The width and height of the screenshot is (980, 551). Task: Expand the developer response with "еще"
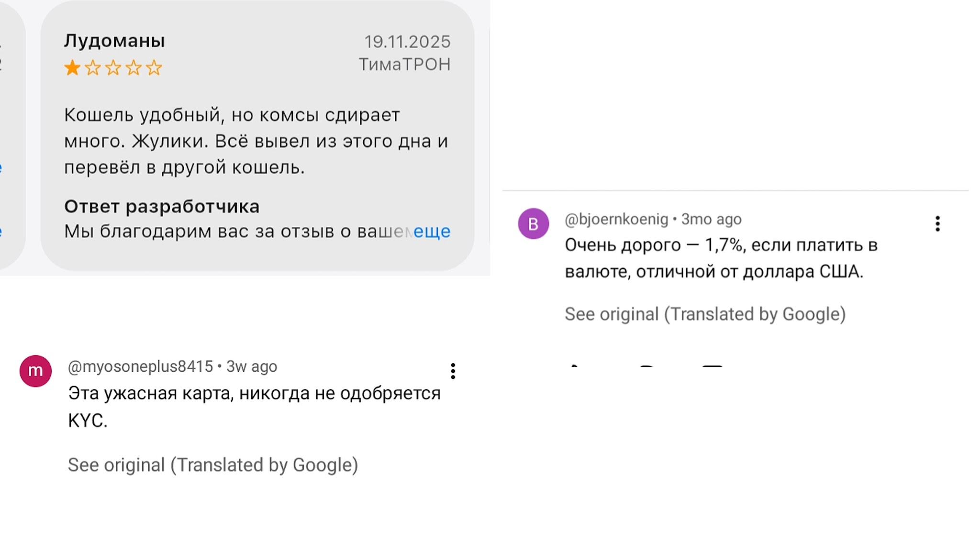tap(432, 231)
